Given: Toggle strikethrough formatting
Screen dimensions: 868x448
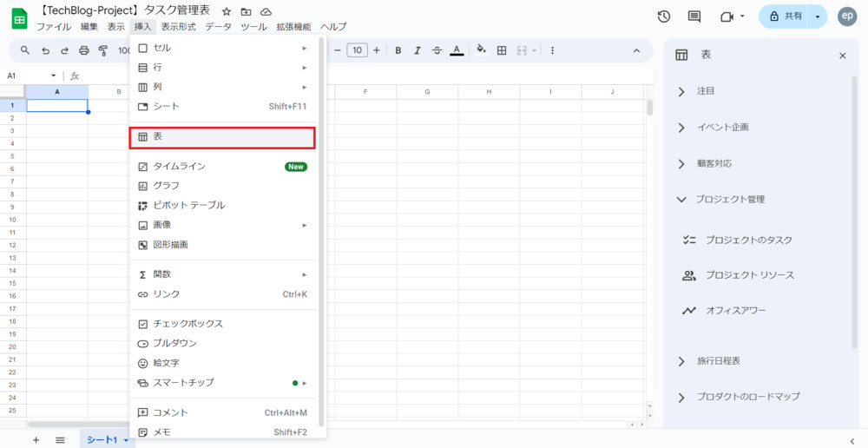Looking at the screenshot, I should tap(437, 50).
